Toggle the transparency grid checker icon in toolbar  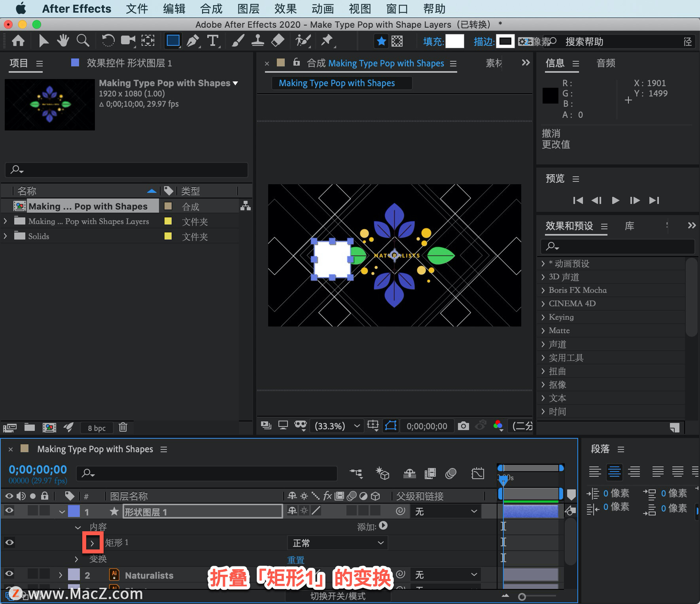click(397, 41)
